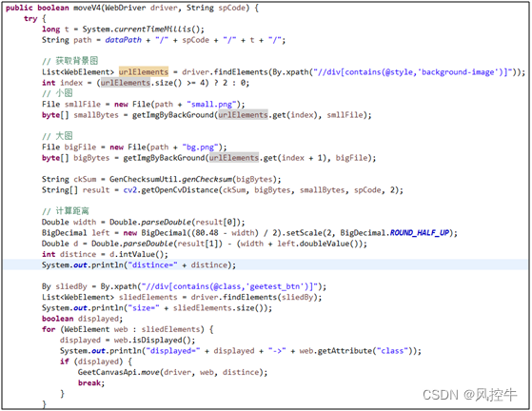Click the moveV4 method name
This screenshot has height=411, width=532.
(x=87, y=8)
